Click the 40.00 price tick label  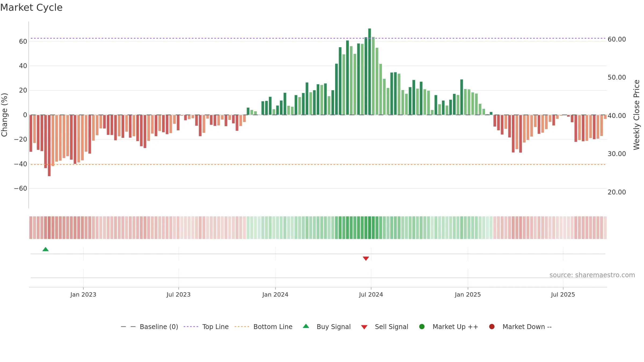click(617, 116)
